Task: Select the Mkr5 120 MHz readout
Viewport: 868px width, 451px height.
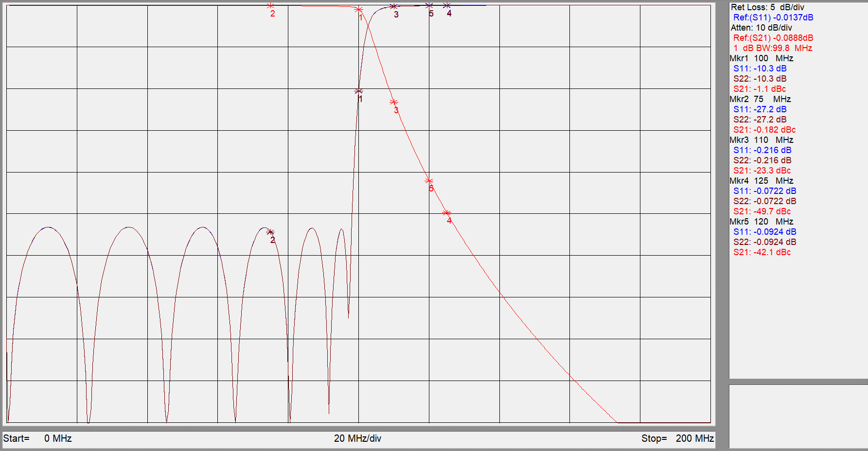Action: [762, 222]
